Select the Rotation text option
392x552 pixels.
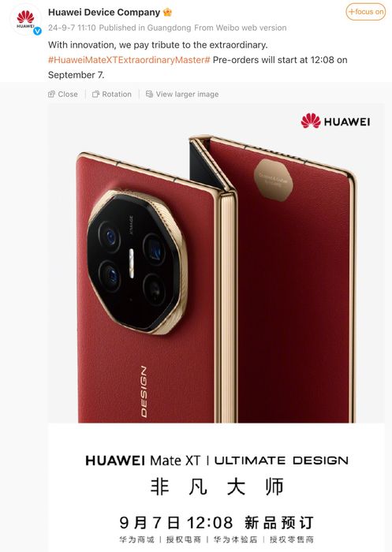117,94
